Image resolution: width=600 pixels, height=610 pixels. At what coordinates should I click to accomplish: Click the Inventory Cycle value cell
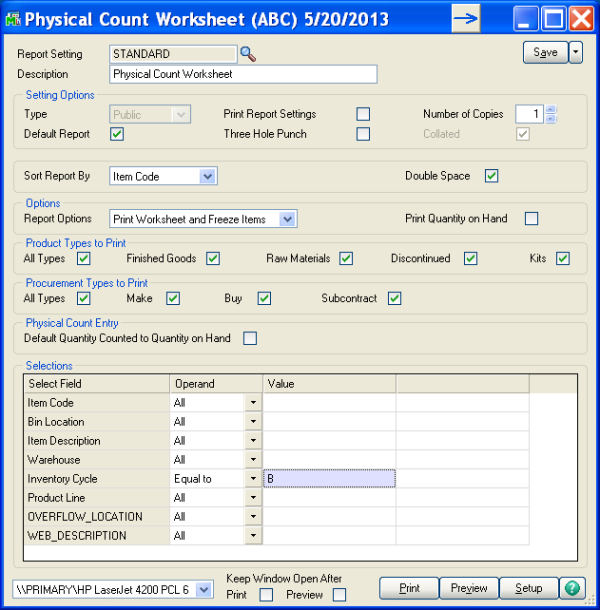[x=330, y=479]
